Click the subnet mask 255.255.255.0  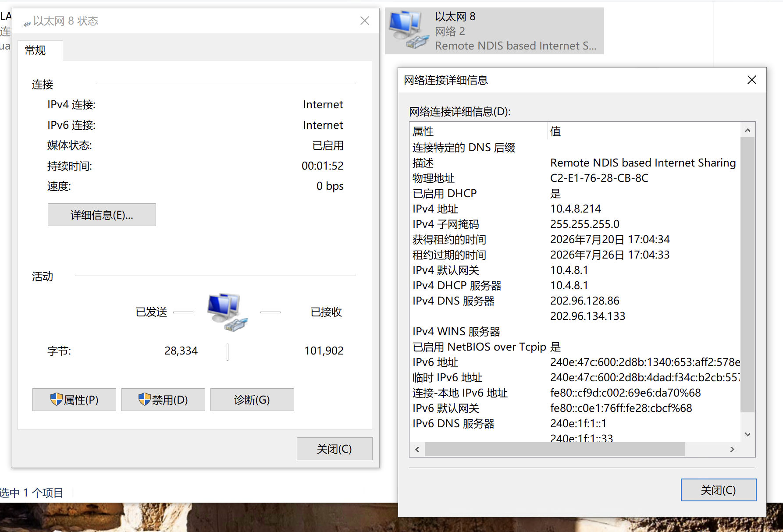(x=585, y=224)
